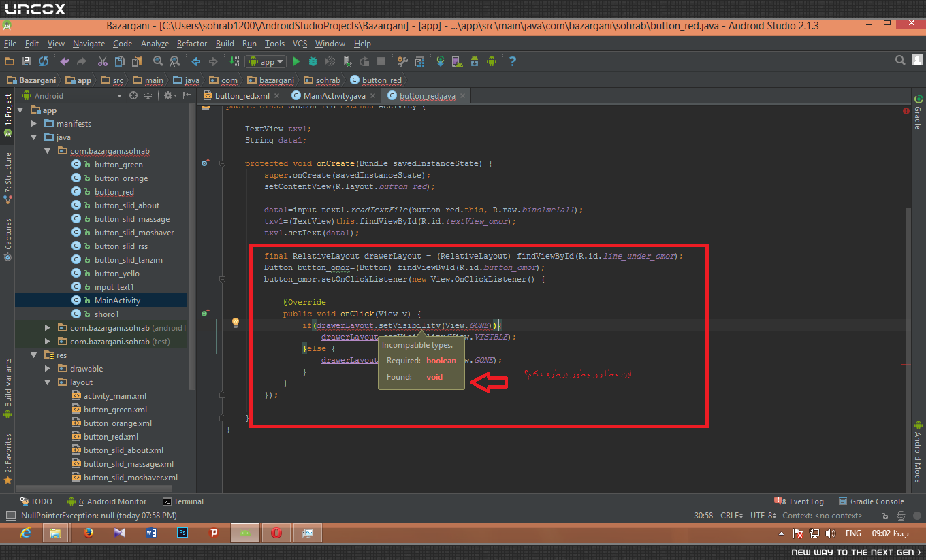This screenshot has width=926, height=560.
Task: Select button_slid_about.xml layout file
Action: pos(123,450)
